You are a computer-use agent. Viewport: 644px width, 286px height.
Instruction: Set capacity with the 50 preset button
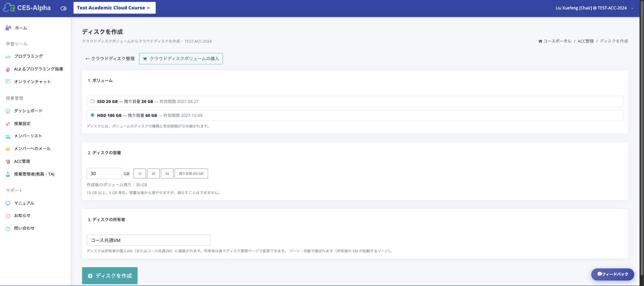167,174
